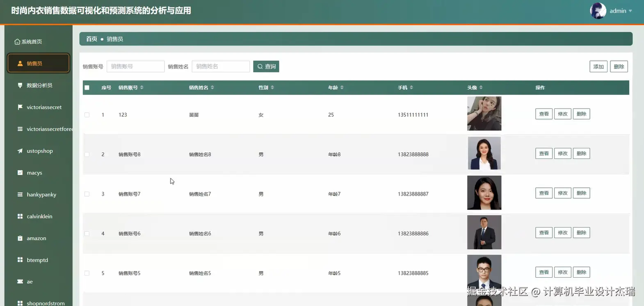
Task: Open the avatar photo for 销售姓名7
Action: pyautogui.click(x=484, y=193)
